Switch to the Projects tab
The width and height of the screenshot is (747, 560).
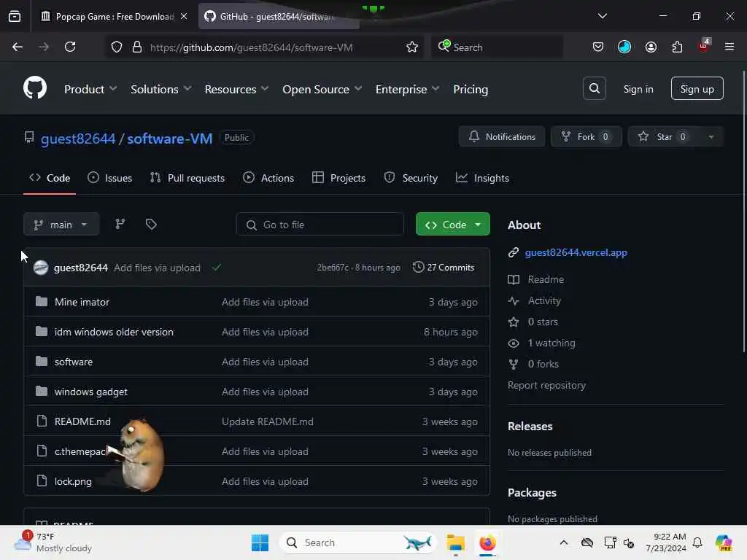tap(338, 178)
